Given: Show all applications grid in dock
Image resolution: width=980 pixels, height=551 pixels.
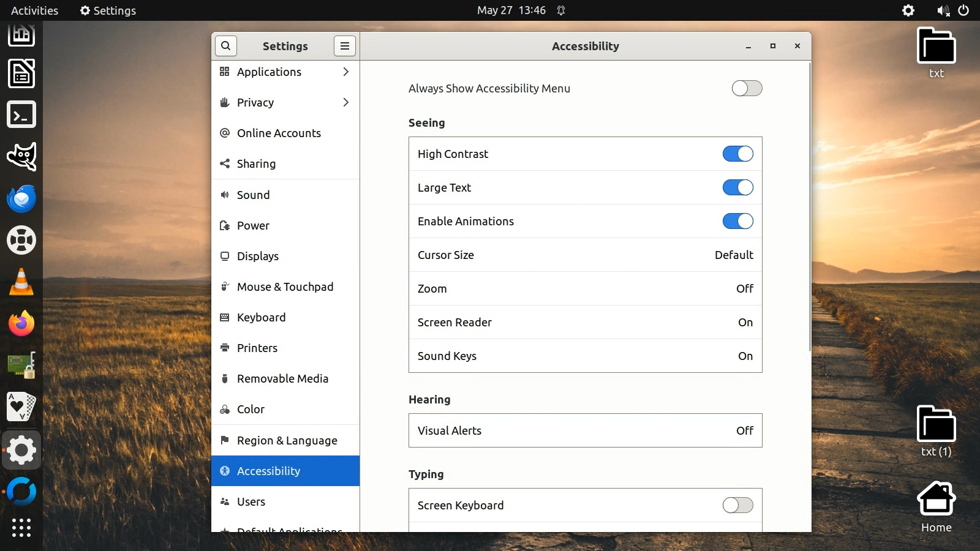Looking at the screenshot, I should [x=21, y=528].
